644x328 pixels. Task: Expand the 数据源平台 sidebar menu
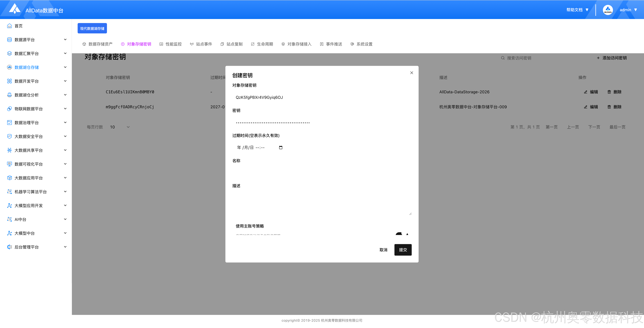tap(65, 40)
